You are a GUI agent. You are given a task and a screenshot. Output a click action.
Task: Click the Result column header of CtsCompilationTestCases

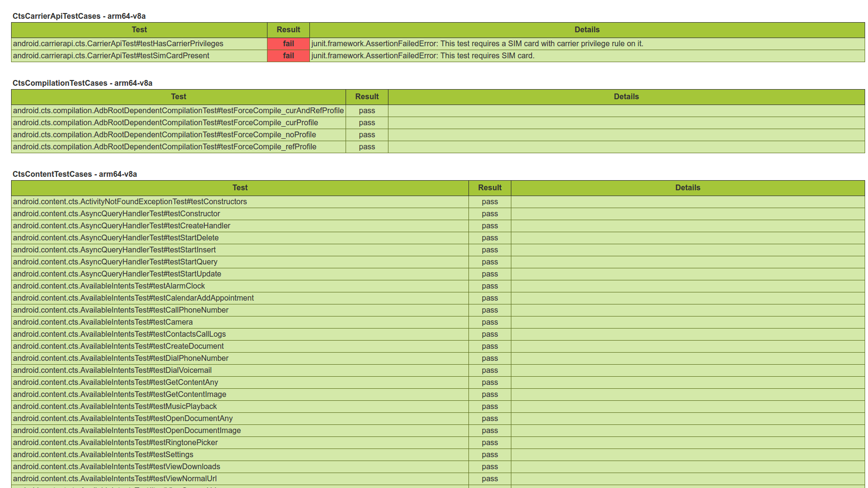(x=366, y=96)
